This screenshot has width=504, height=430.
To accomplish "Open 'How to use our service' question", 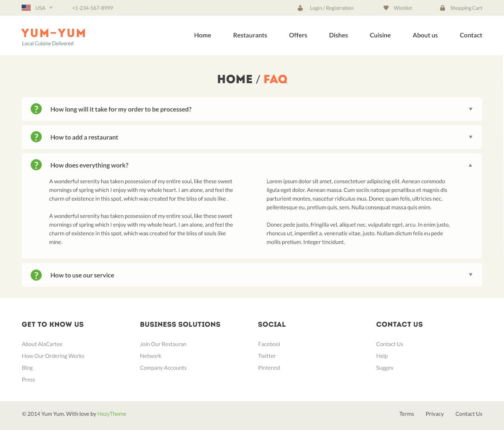I will click(x=82, y=275).
